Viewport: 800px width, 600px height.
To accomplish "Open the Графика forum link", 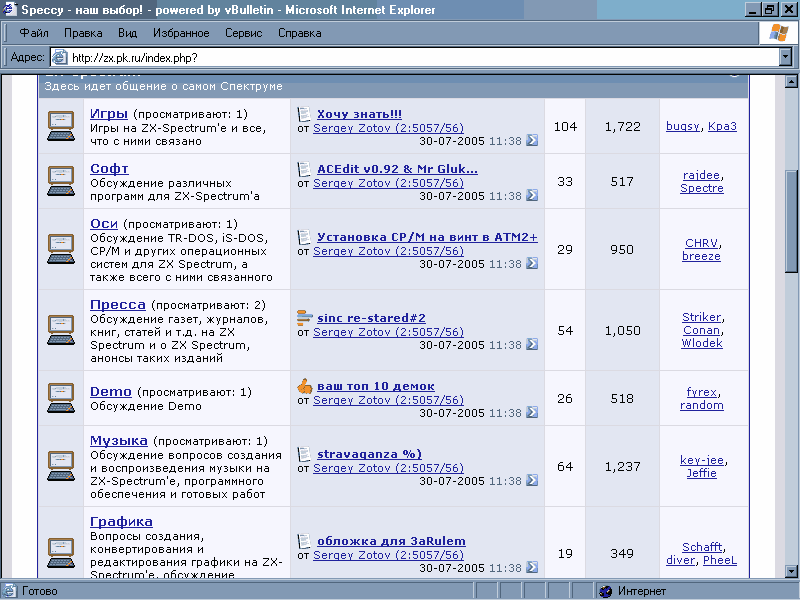I will pyautogui.click(x=121, y=521).
